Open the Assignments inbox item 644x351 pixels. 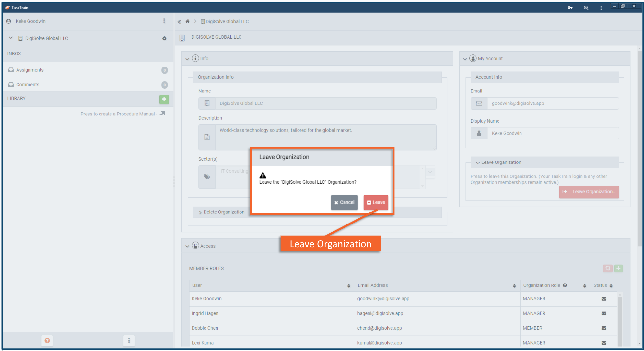click(x=30, y=70)
